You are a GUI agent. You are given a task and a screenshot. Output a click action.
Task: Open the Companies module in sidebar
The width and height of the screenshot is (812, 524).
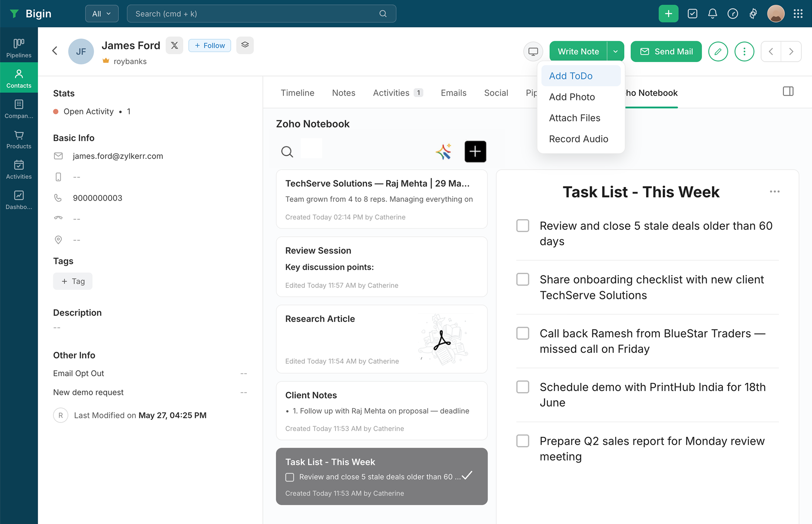click(x=19, y=109)
